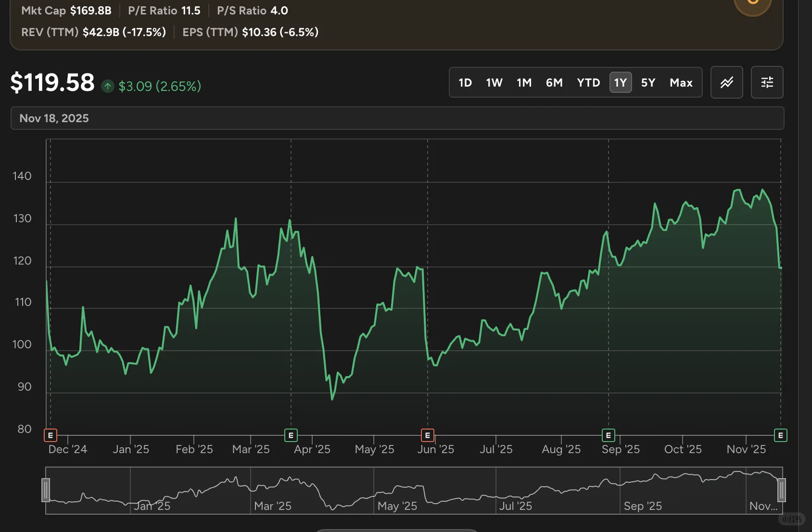The image size is (812, 532).
Task: Switch chart range to 5Y
Action: 648,83
